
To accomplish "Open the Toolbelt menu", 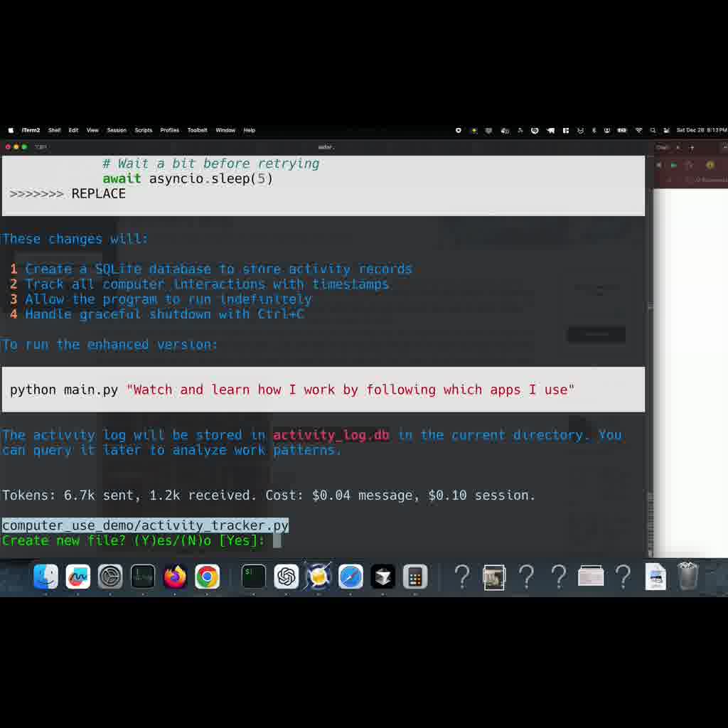I will (x=197, y=130).
